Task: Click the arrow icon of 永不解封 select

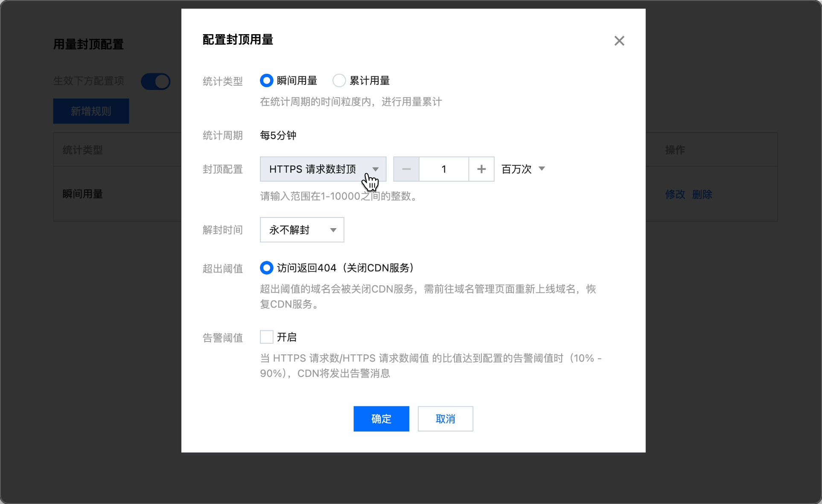Action: tap(333, 230)
